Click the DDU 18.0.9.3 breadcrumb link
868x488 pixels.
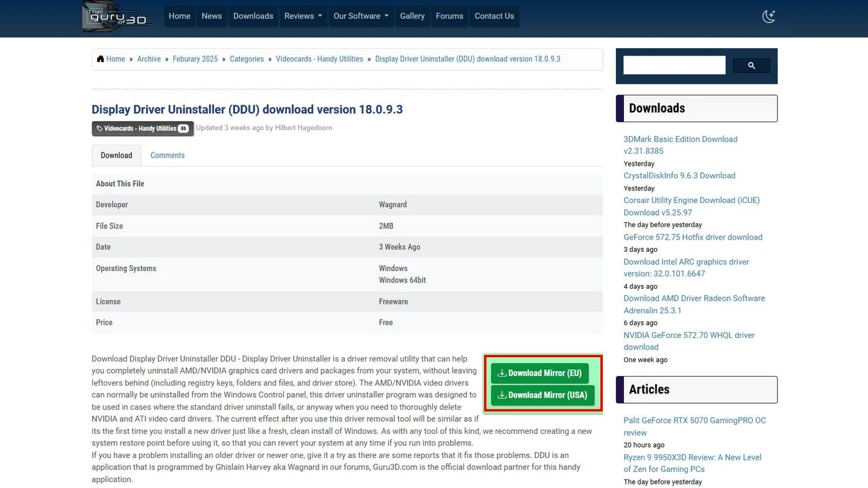tap(468, 59)
